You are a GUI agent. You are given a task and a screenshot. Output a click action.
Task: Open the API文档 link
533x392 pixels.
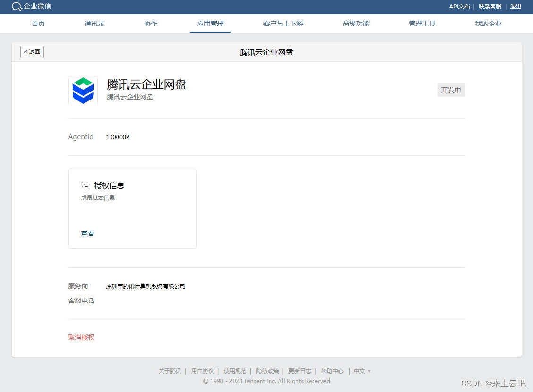[x=459, y=7]
